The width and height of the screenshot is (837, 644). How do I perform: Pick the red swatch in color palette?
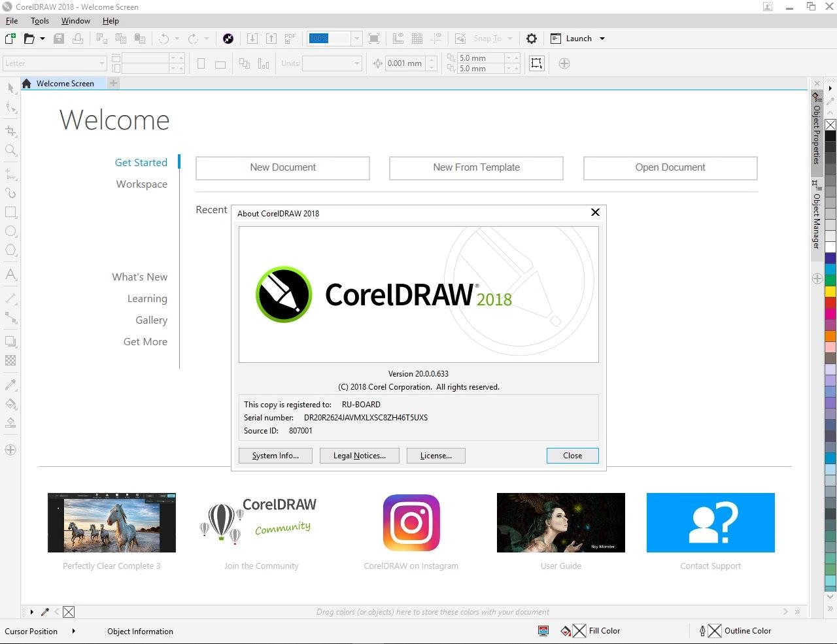coord(830,302)
